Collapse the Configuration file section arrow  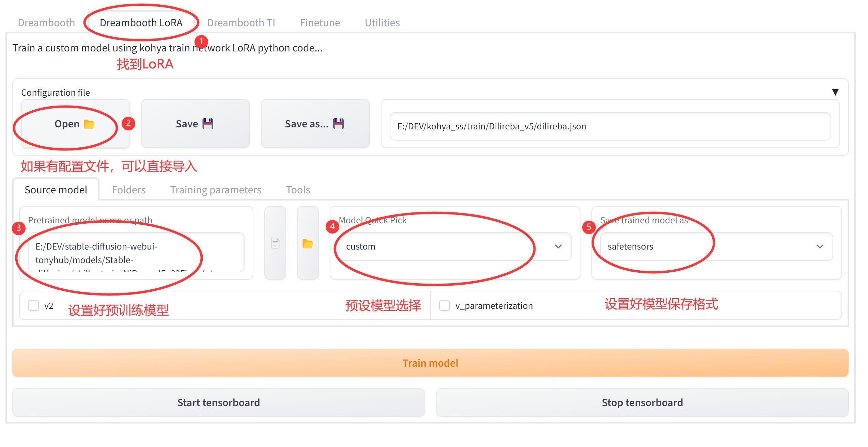tap(835, 92)
